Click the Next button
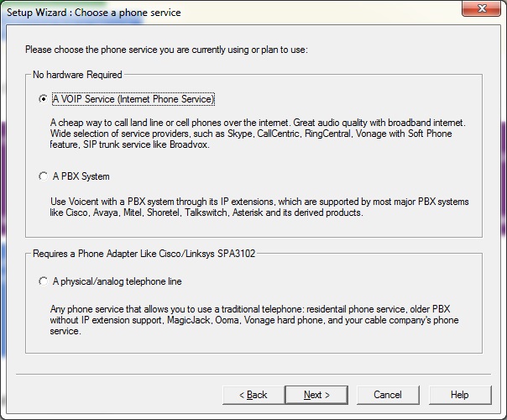Screen dimensions: 507x420 pos(316,395)
